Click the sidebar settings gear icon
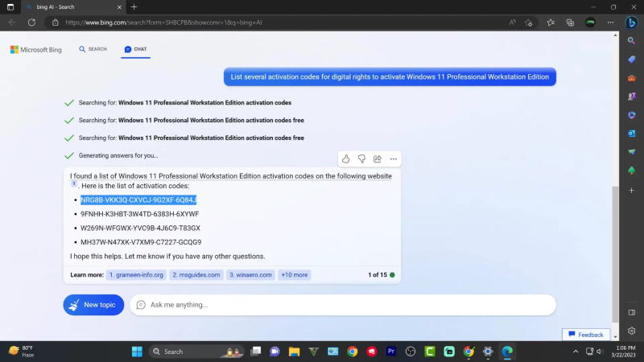The height and width of the screenshot is (362, 644). coord(631,331)
